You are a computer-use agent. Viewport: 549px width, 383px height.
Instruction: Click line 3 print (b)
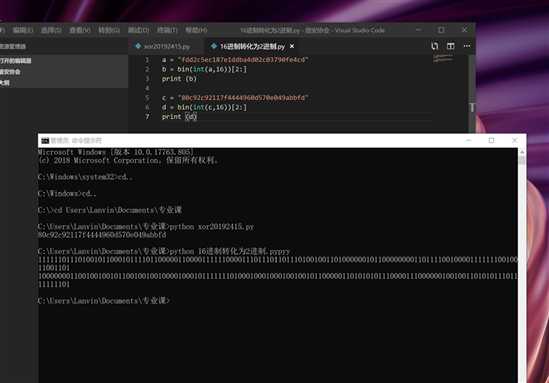tap(179, 79)
